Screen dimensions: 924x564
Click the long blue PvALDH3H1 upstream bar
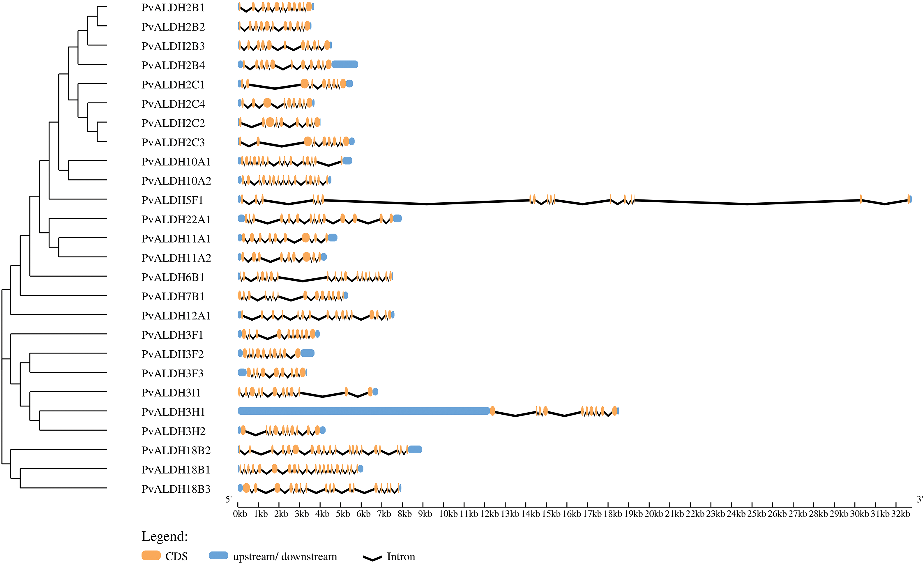364,411
